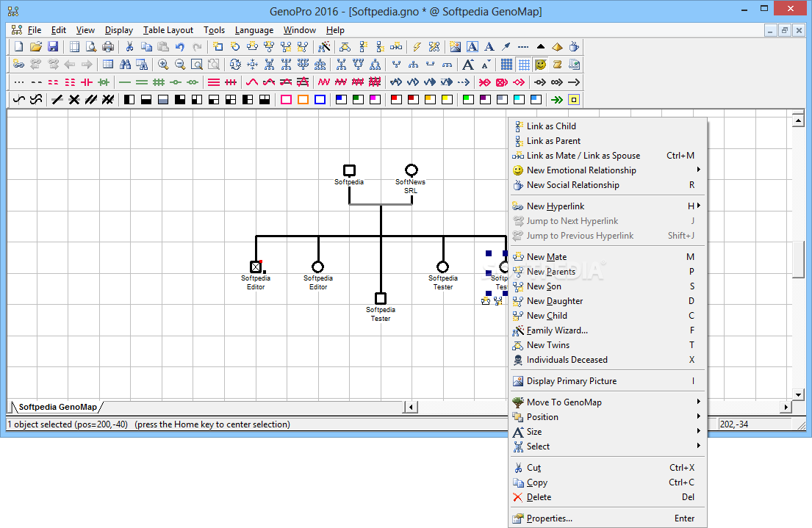This screenshot has height=528, width=812.
Task: Click the horizontal scrollbar left arrow
Action: click(411, 407)
